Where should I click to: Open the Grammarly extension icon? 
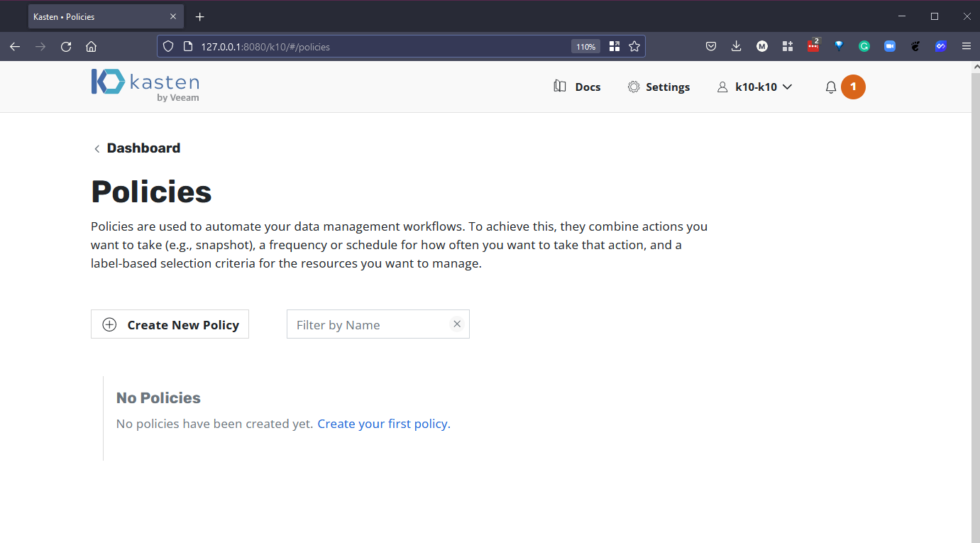point(864,47)
